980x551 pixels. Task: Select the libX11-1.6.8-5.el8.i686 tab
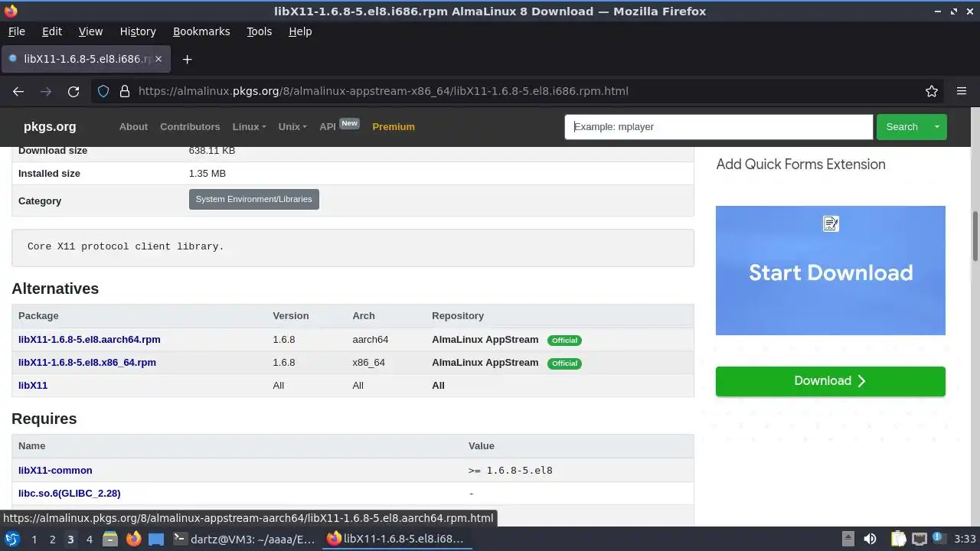point(84,59)
